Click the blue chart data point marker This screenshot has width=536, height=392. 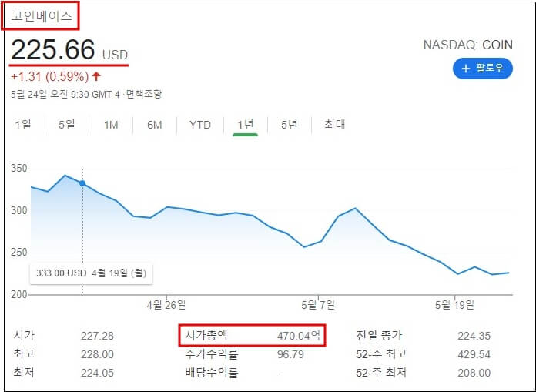(x=82, y=183)
